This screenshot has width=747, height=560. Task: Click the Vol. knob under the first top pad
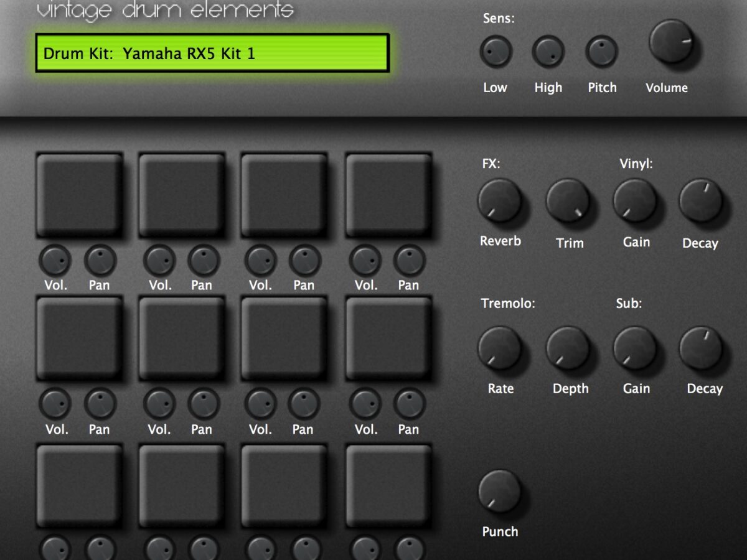(x=55, y=260)
